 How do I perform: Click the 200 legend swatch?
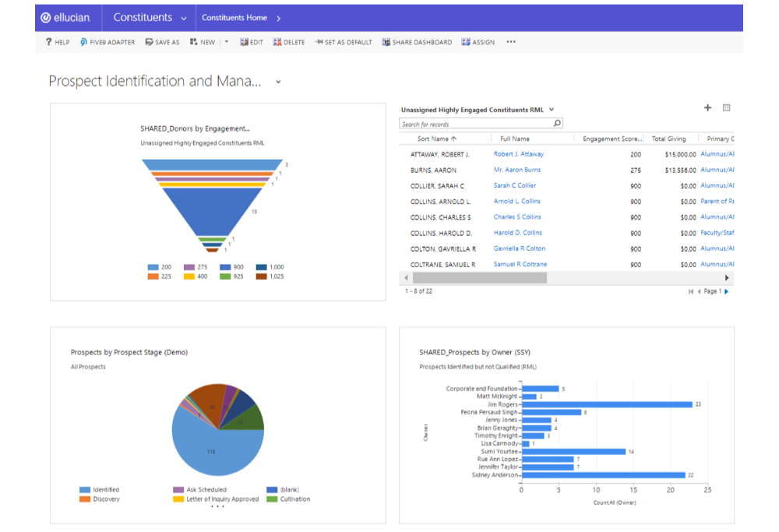(x=153, y=267)
